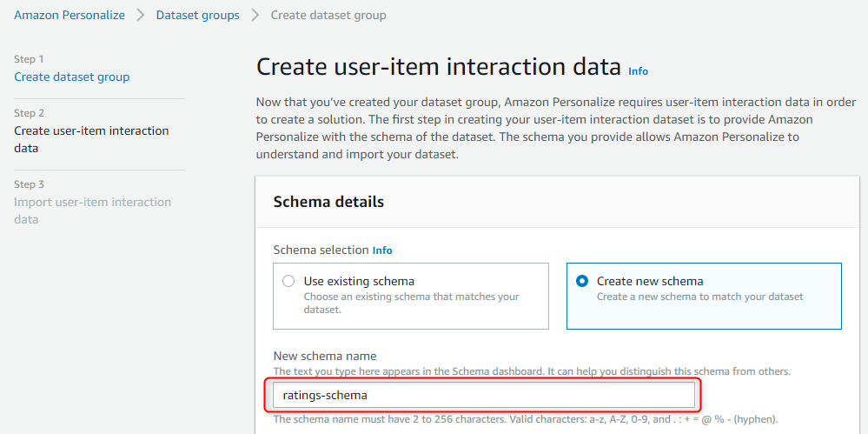Select Step 2 Create user-item interaction data

(91, 140)
